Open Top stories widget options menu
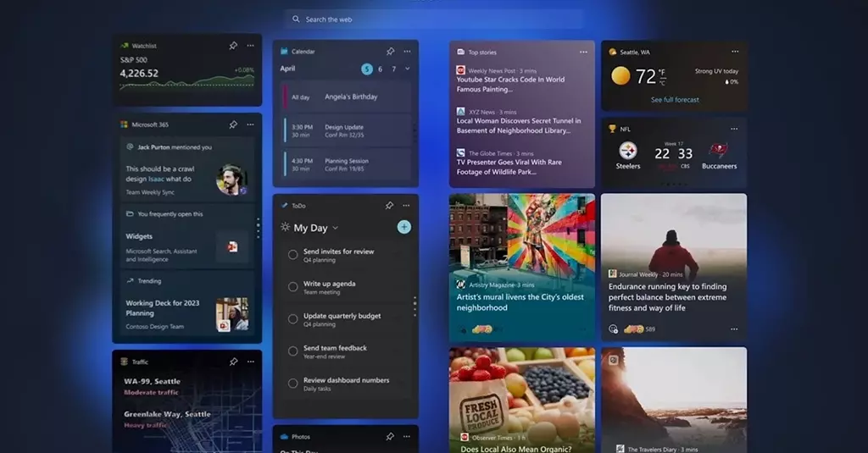Screen dimensions: 868x453 pos(582,52)
